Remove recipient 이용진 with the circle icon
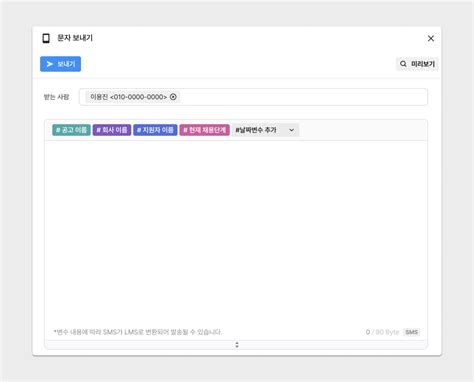474x382 pixels. tap(173, 97)
